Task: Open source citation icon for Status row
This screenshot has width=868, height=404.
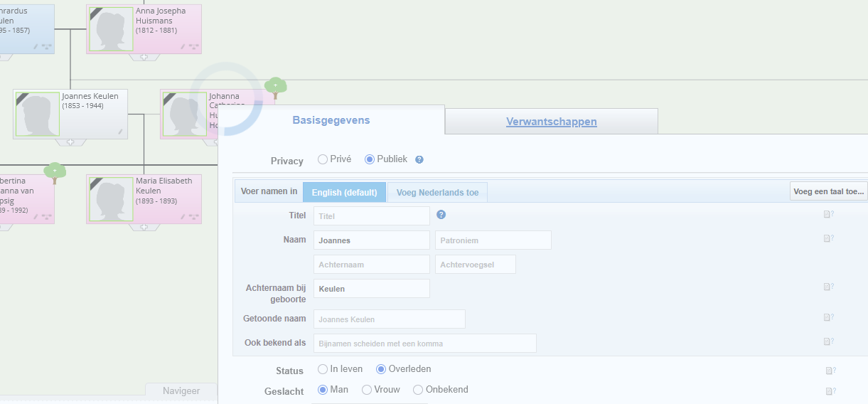Action: (x=830, y=371)
